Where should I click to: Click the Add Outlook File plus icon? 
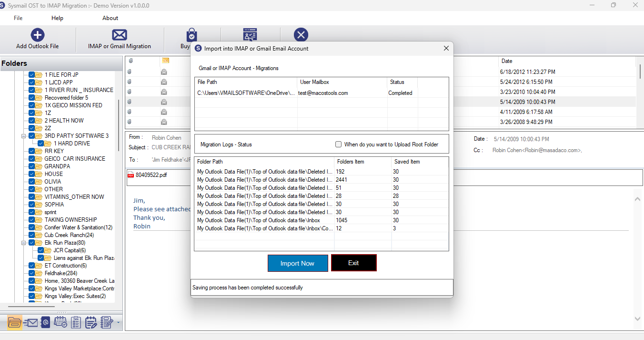click(x=38, y=35)
